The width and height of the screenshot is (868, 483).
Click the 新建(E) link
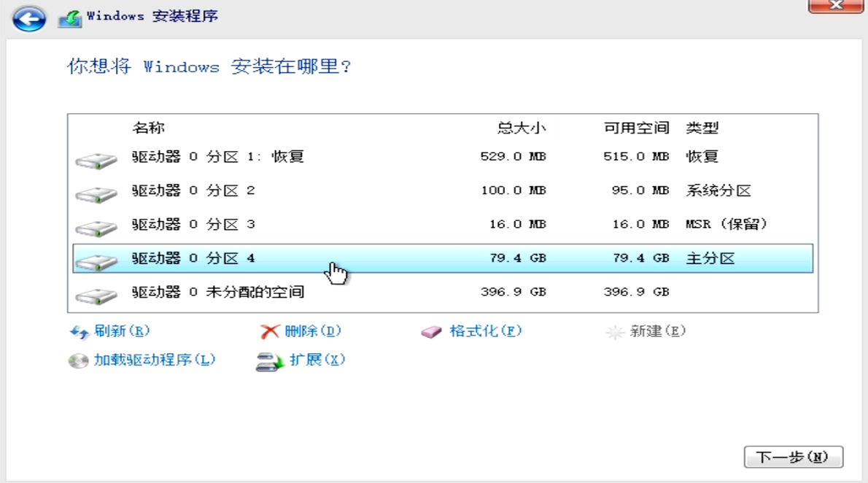pyautogui.click(x=658, y=331)
